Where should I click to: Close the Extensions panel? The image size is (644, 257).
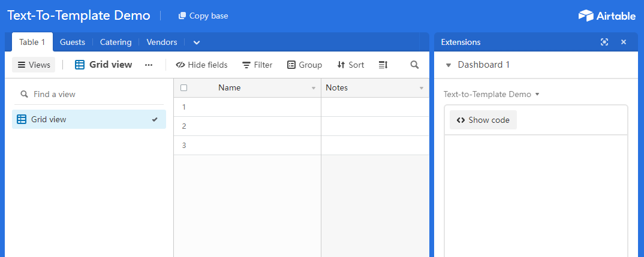click(624, 42)
